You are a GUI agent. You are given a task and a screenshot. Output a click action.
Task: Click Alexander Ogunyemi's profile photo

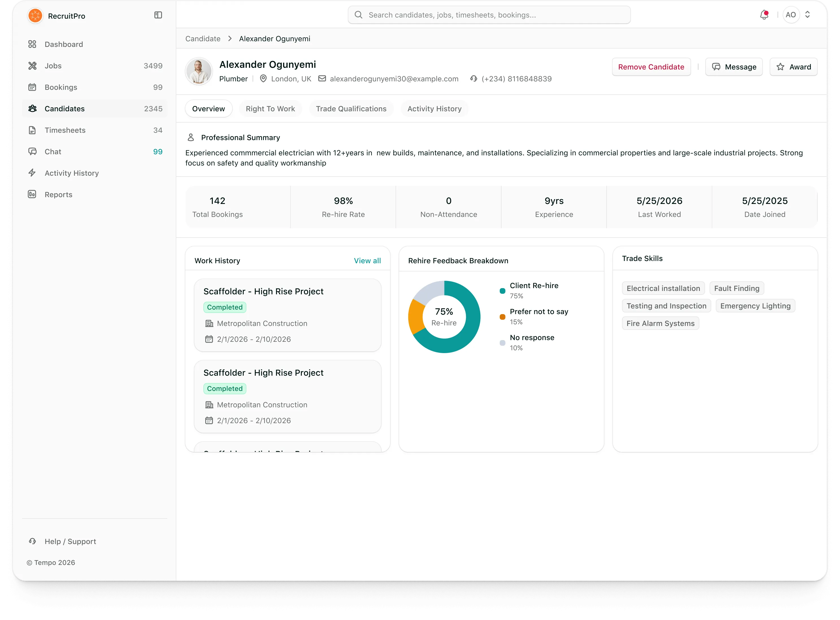tap(199, 71)
